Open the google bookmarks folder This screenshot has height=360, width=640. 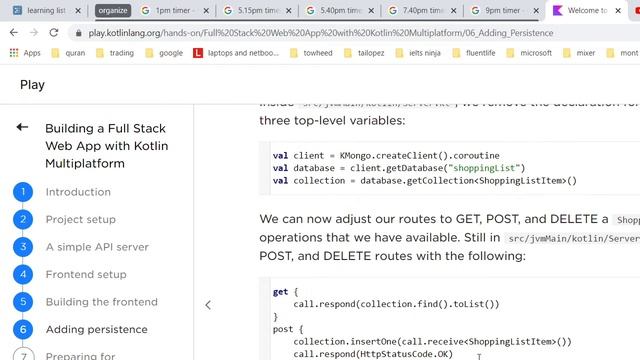pos(164,53)
